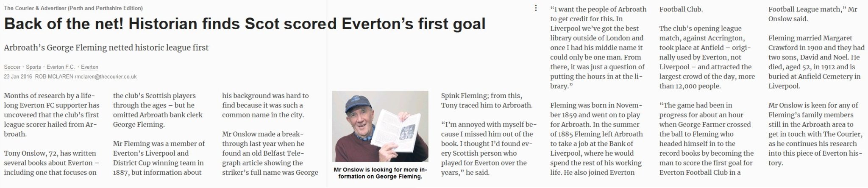Open the Sports topic tag
This screenshot has width=868, height=188.
(33, 67)
